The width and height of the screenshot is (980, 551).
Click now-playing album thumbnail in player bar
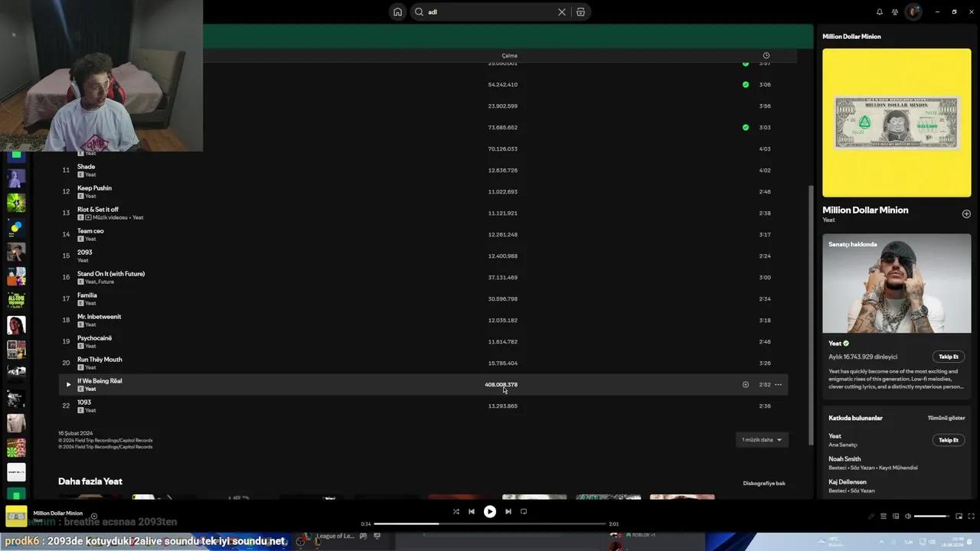16,517
